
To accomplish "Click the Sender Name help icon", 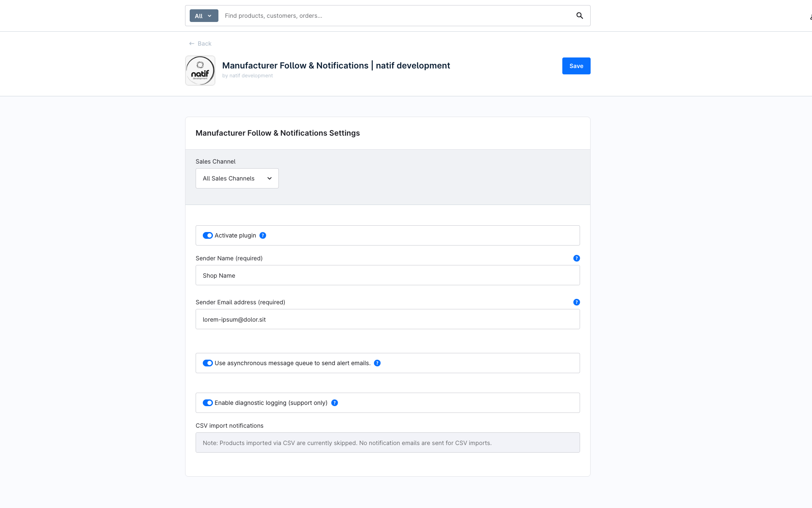I will (x=576, y=258).
